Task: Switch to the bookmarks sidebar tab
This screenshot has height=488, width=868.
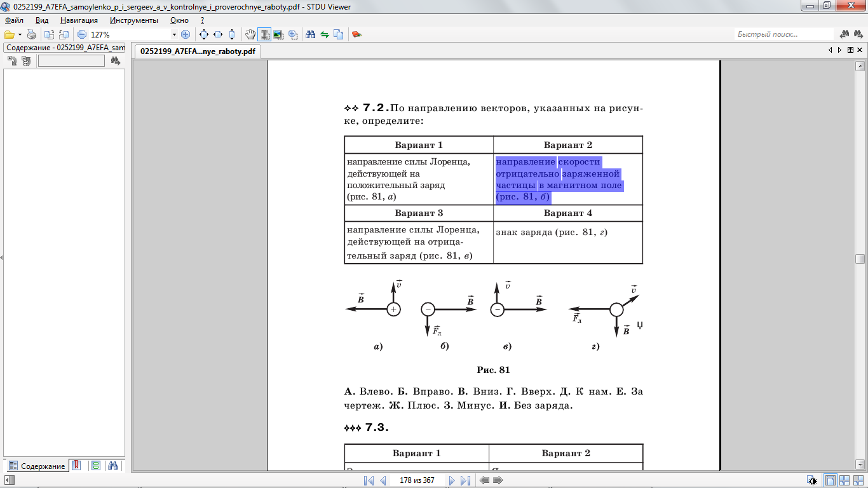Action: point(76,466)
